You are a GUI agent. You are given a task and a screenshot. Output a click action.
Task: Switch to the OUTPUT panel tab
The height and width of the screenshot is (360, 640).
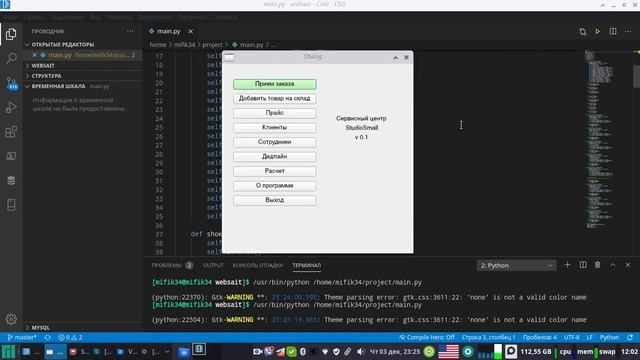click(213, 265)
